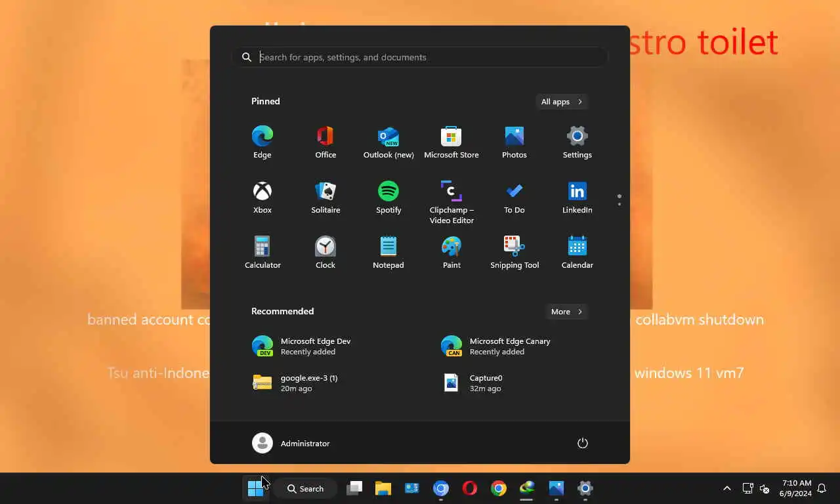Open Outlook (new) app
The height and width of the screenshot is (504, 840).
click(x=388, y=142)
